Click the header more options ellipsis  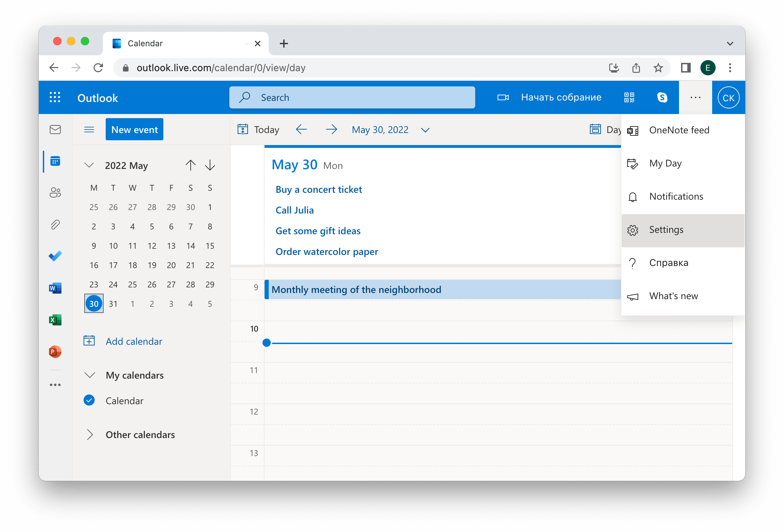[x=696, y=97]
